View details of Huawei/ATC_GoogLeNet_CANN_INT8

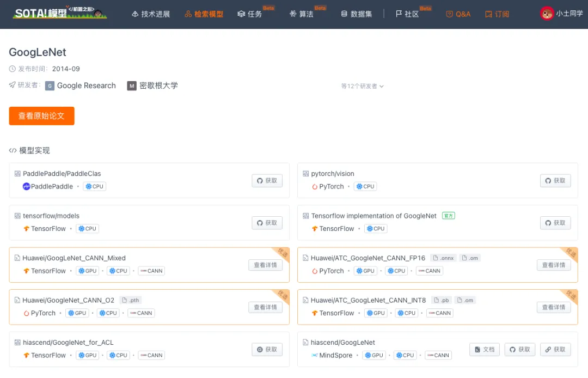554,307
